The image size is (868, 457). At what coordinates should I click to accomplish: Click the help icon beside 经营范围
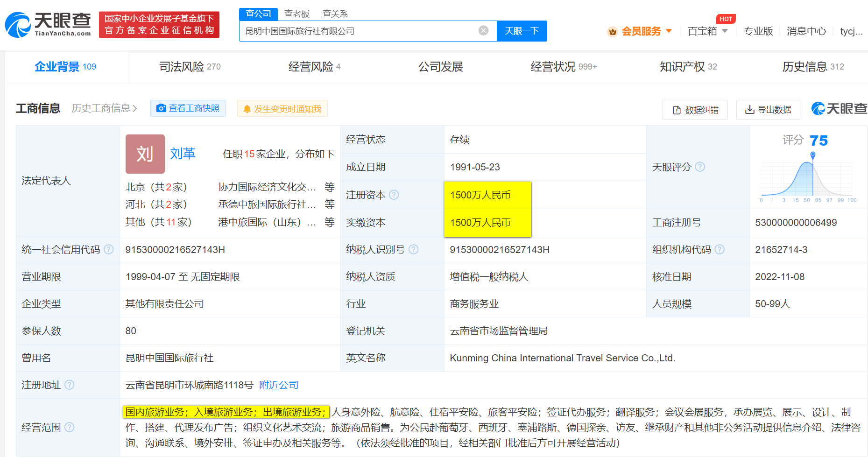point(70,427)
